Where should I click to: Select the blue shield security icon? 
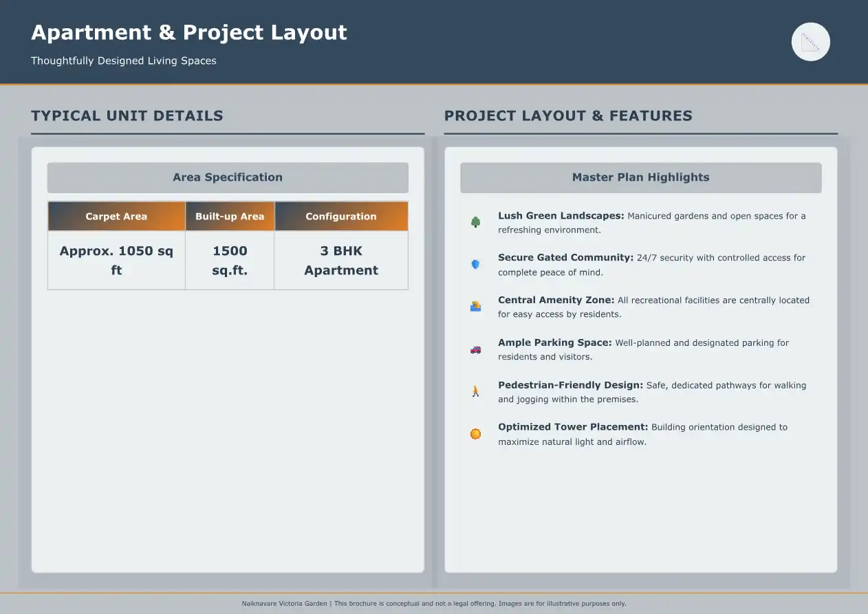click(x=475, y=264)
